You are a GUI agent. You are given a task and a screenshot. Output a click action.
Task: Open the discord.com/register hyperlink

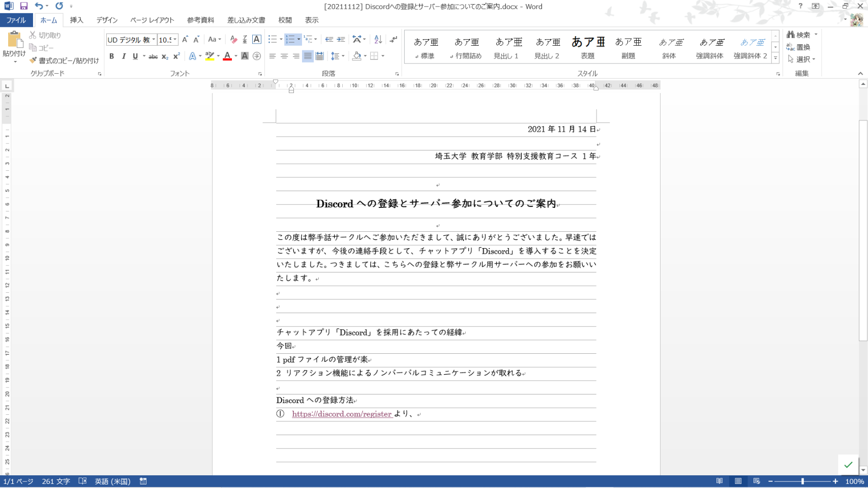[x=341, y=414]
